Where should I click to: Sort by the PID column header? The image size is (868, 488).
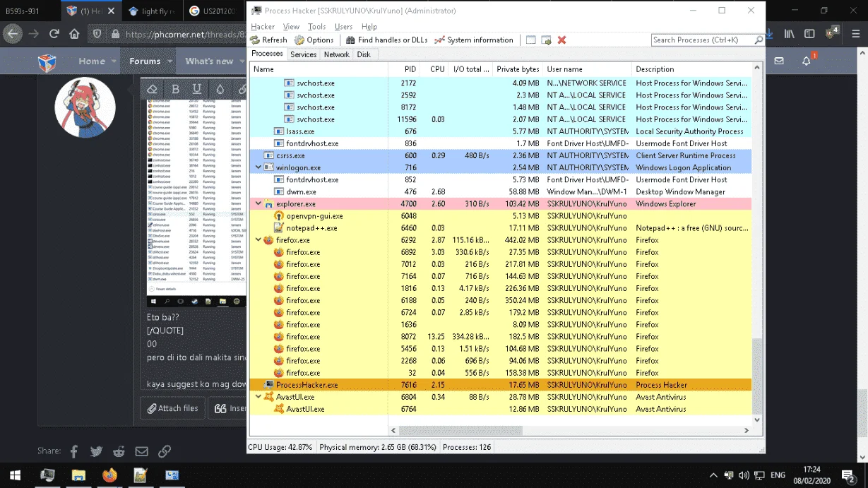pos(404,69)
